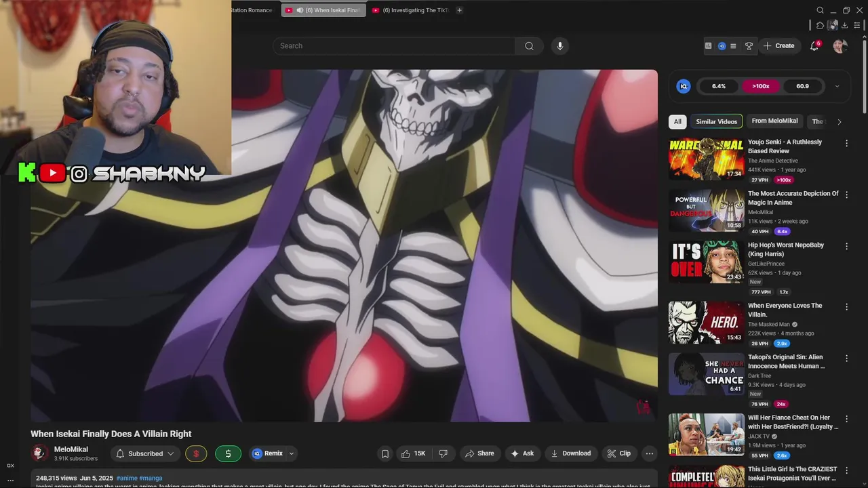Image resolution: width=868 pixels, height=488 pixels.
Task: Click the blue vidIQ toolbar icon
Action: pos(722,46)
